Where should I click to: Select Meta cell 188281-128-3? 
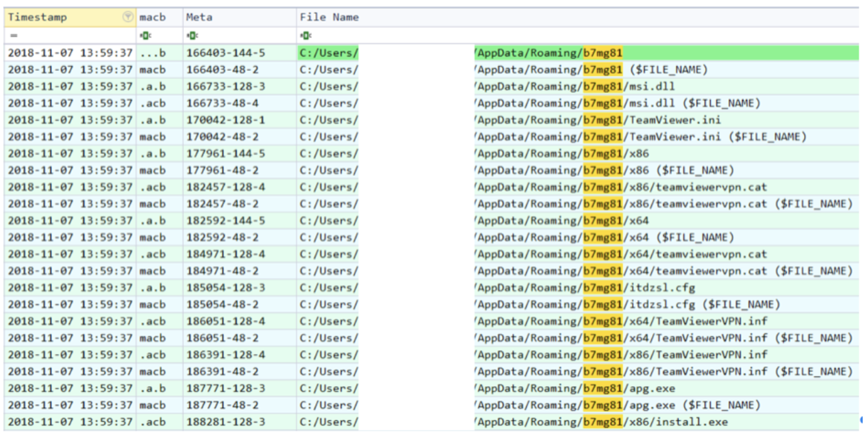[x=240, y=421]
